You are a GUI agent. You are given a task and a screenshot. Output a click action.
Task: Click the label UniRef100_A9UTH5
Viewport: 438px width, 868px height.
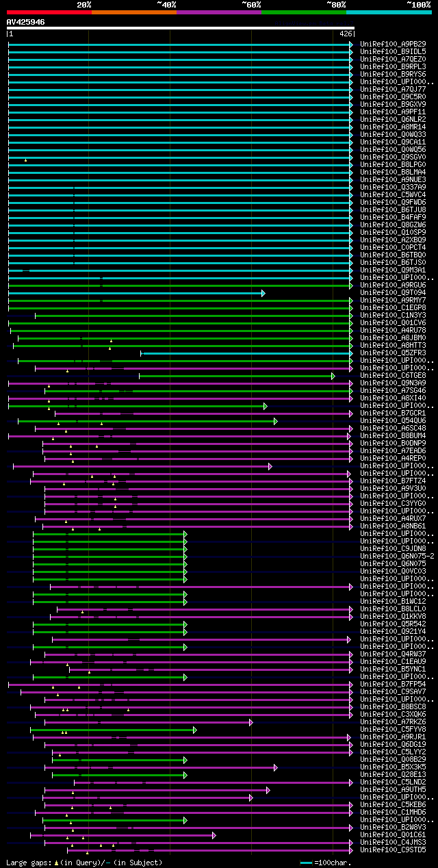pos(393,790)
